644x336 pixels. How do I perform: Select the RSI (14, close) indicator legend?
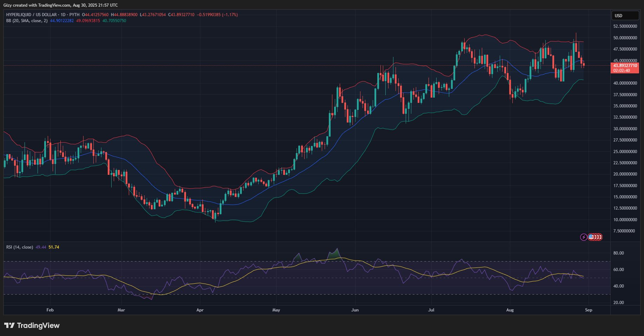pyautogui.click(x=20, y=247)
